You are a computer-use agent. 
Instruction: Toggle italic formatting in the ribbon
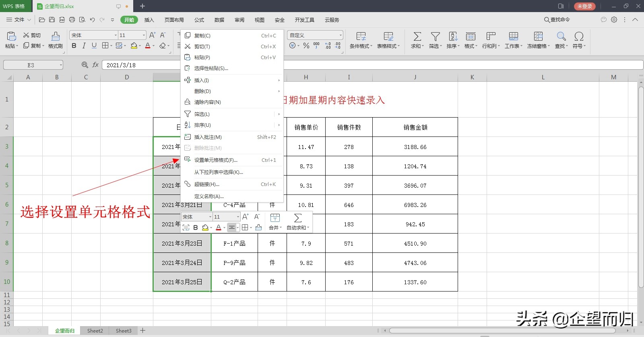pyautogui.click(x=84, y=46)
